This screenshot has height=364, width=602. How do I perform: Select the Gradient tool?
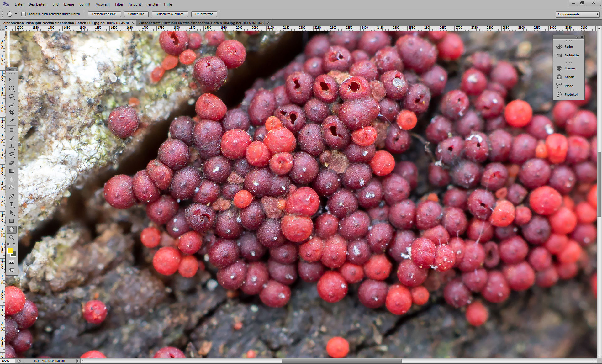tap(12, 171)
